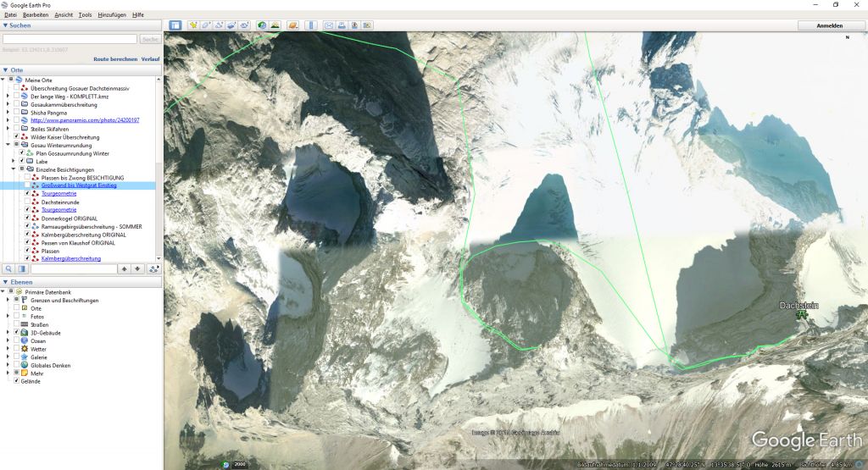
Task: Hide the sidebar using the toolbar icon
Action: [x=175, y=25]
